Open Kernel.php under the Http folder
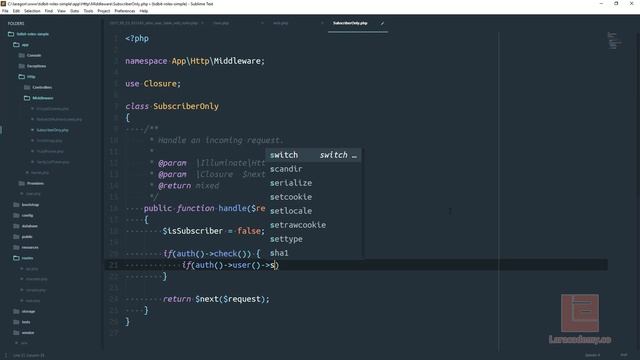 click(x=40, y=173)
